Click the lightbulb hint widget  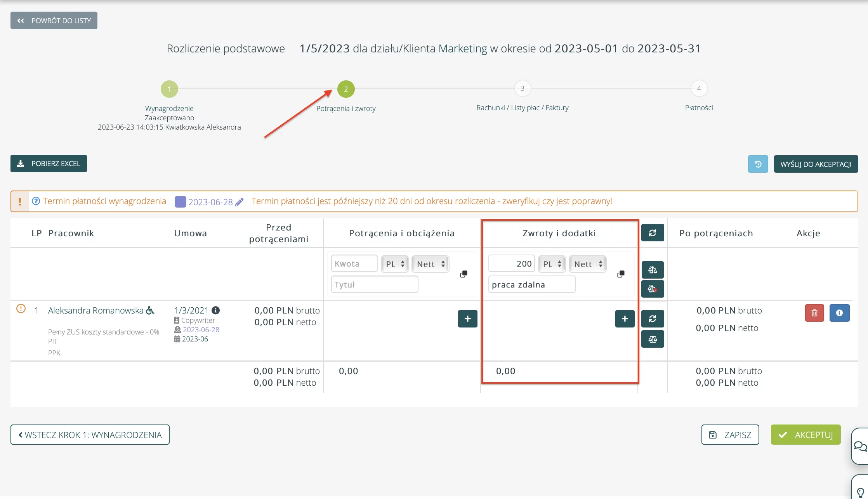(860, 487)
